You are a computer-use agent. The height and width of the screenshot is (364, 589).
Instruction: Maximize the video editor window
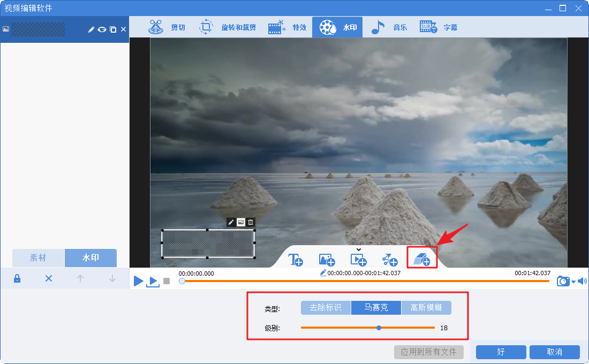coord(563,8)
